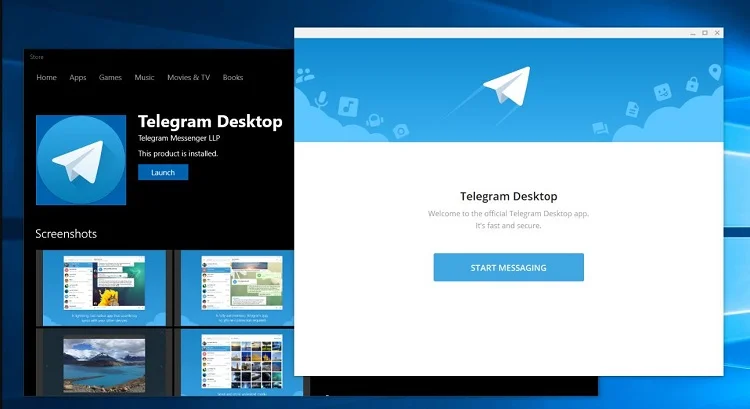
Task: Click the "This product is installed." text
Action: click(x=178, y=154)
